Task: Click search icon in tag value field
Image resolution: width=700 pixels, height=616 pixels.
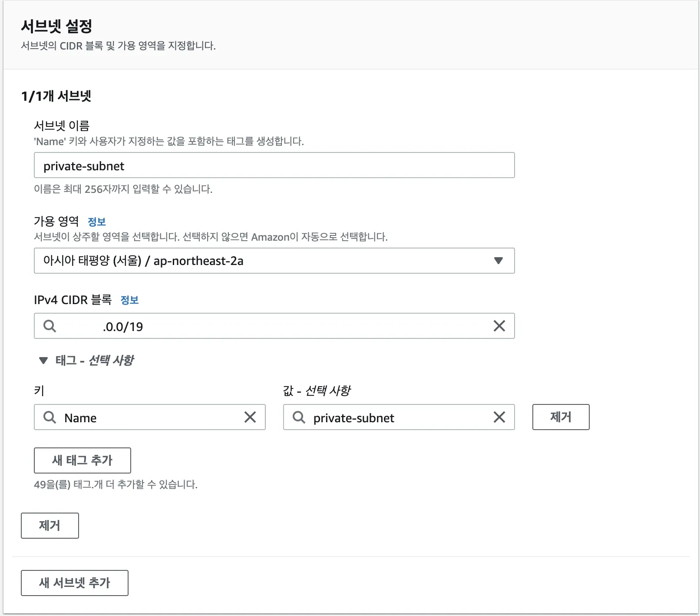Action: [x=299, y=417]
